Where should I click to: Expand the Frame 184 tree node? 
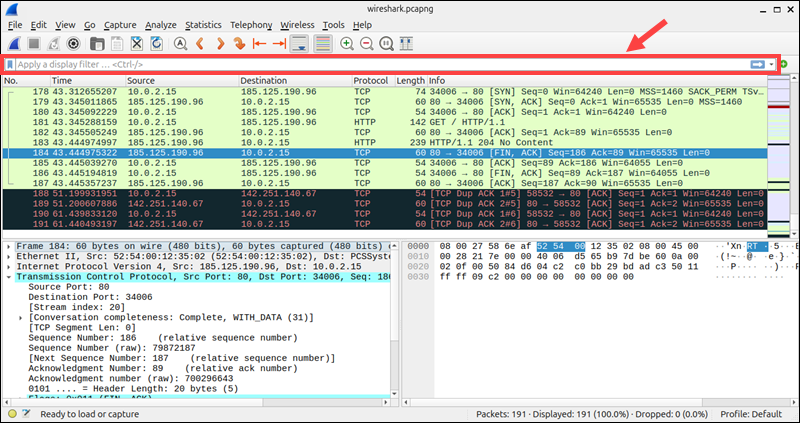[x=10, y=246]
